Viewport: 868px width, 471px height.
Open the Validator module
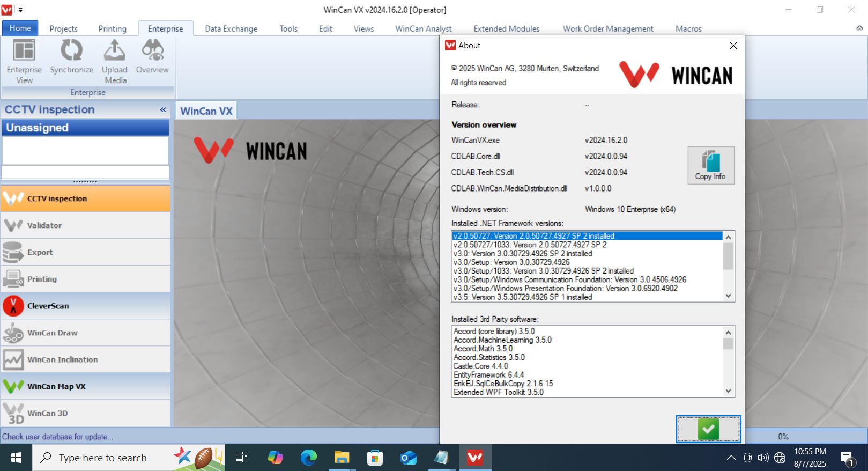(x=85, y=225)
